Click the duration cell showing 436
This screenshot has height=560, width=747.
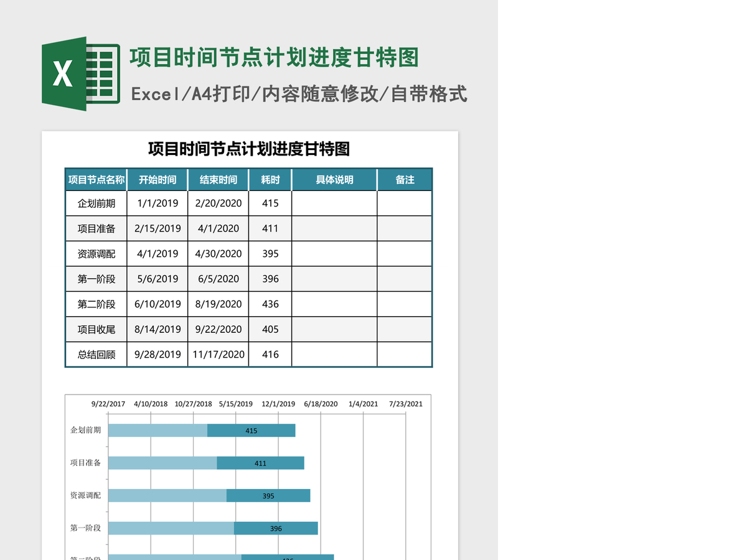[270, 304]
